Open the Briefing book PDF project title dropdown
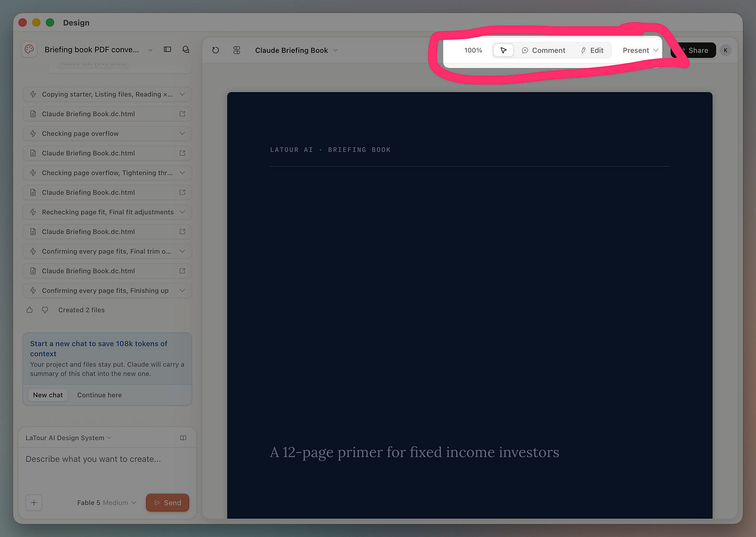 [x=99, y=50]
